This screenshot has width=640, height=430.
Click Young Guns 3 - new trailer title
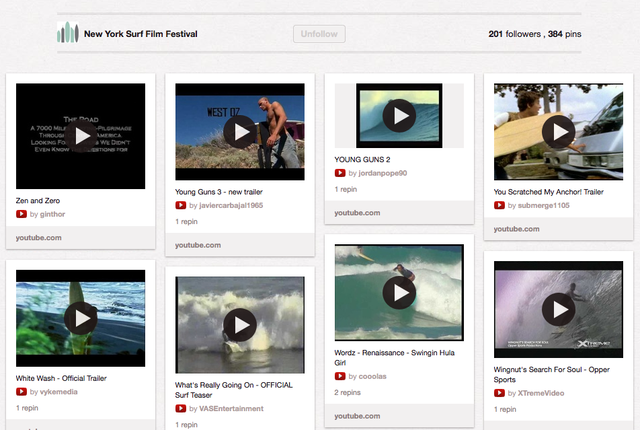(219, 192)
